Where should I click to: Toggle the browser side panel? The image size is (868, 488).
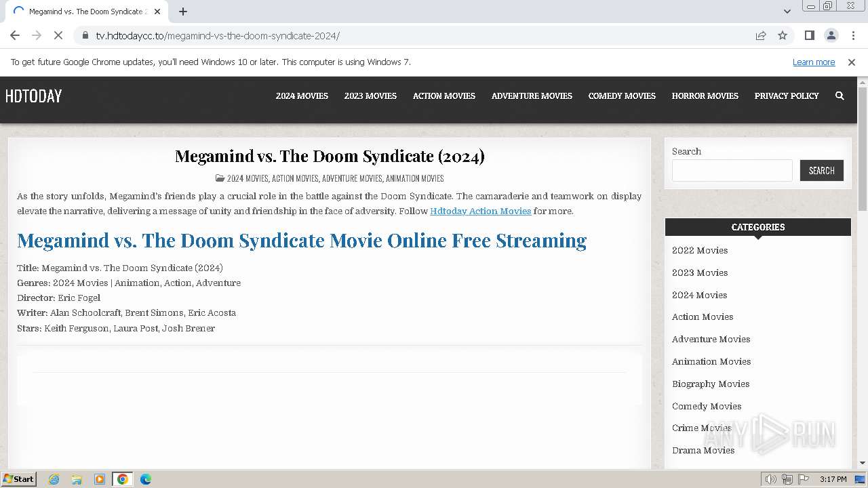(809, 35)
